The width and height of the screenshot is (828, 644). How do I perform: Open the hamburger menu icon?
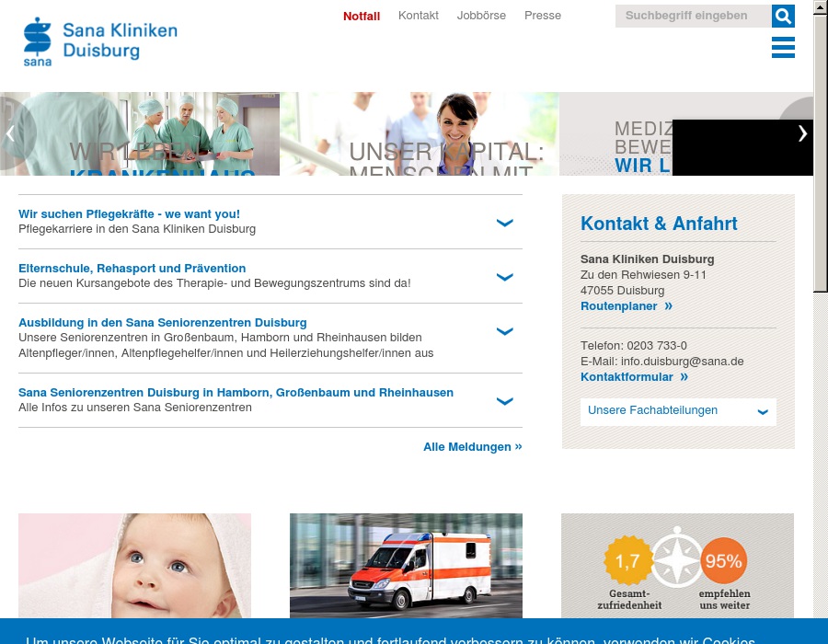tap(783, 48)
